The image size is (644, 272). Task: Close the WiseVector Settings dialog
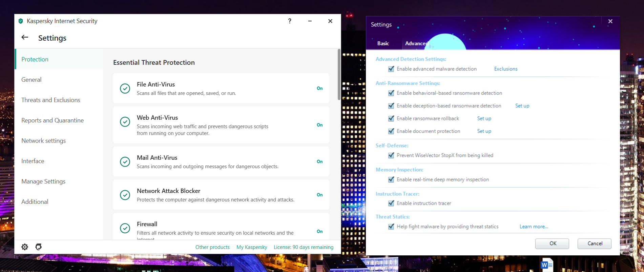point(610,21)
